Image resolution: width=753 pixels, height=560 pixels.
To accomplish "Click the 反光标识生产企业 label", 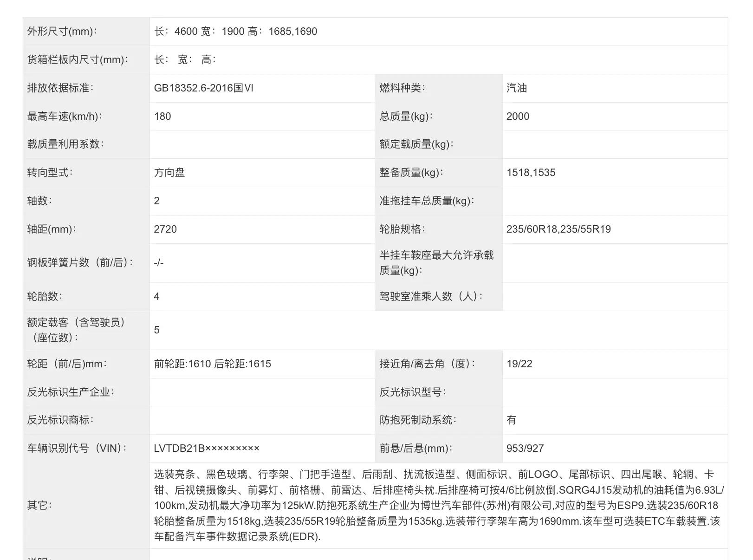I will (71, 392).
